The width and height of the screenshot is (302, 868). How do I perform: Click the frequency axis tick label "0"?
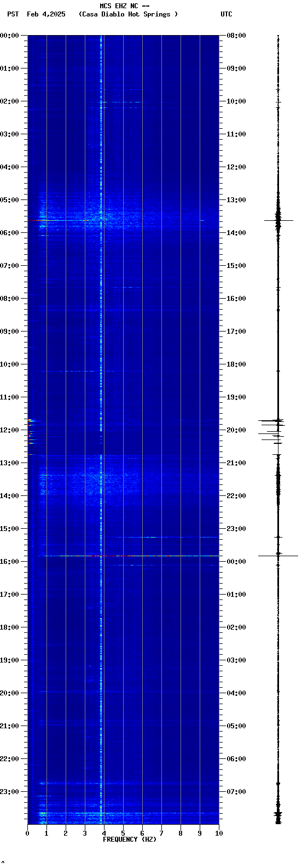click(27, 833)
